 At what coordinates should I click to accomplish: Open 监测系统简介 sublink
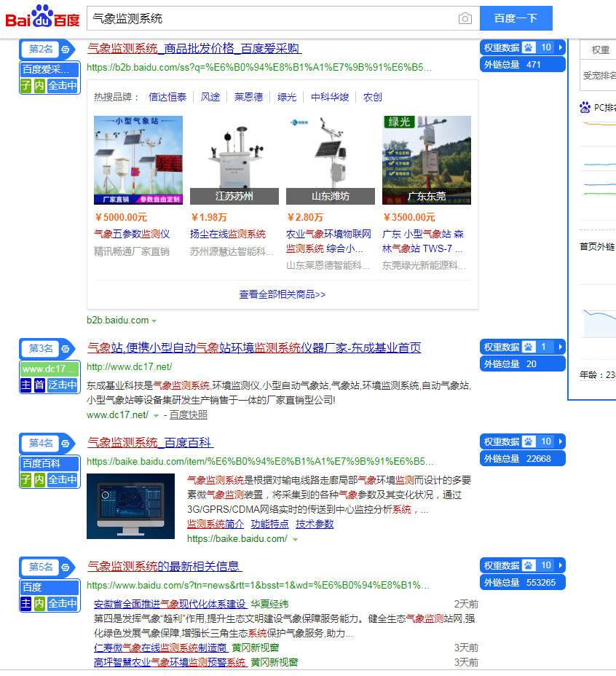click(x=216, y=524)
